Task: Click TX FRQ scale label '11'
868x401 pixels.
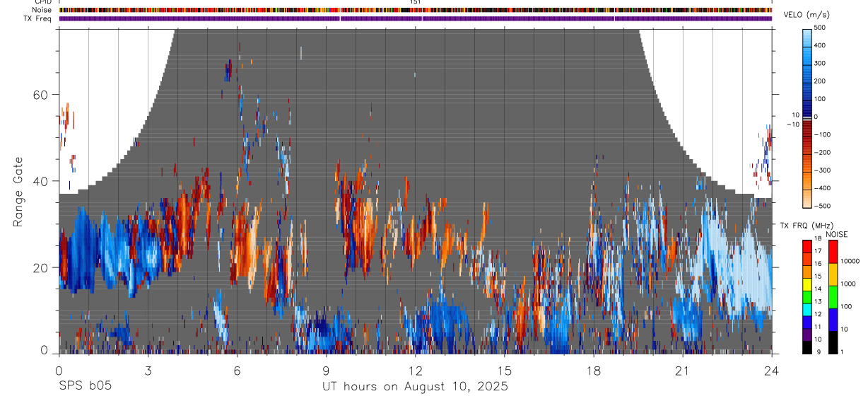Action: pyautogui.click(x=818, y=327)
